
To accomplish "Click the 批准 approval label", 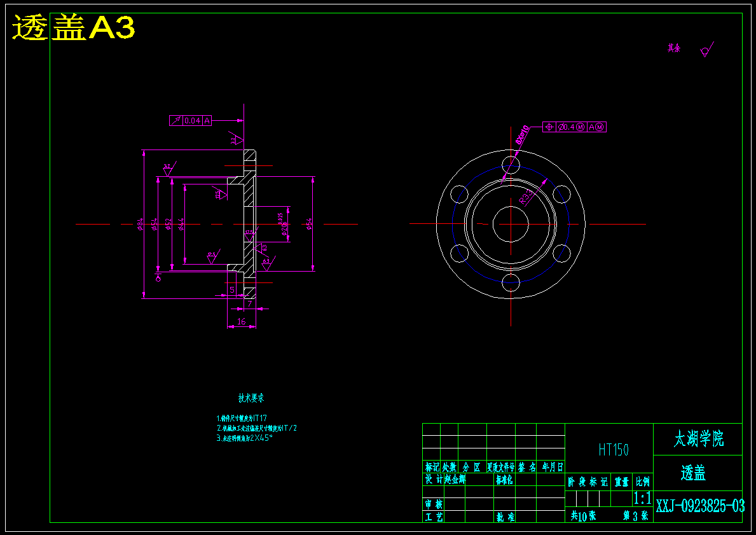I will click(x=505, y=517).
